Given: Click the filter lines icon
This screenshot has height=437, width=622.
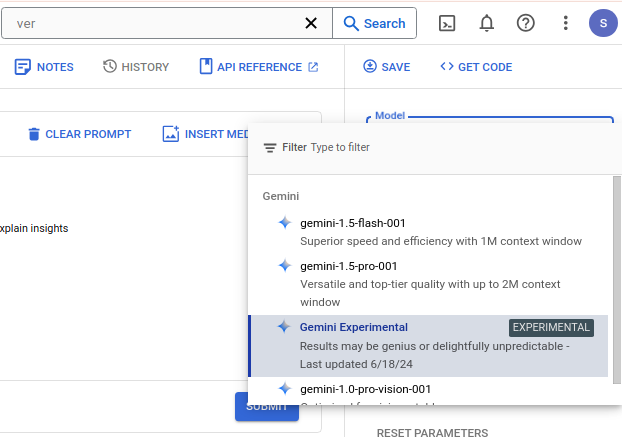Looking at the screenshot, I should click(x=270, y=148).
